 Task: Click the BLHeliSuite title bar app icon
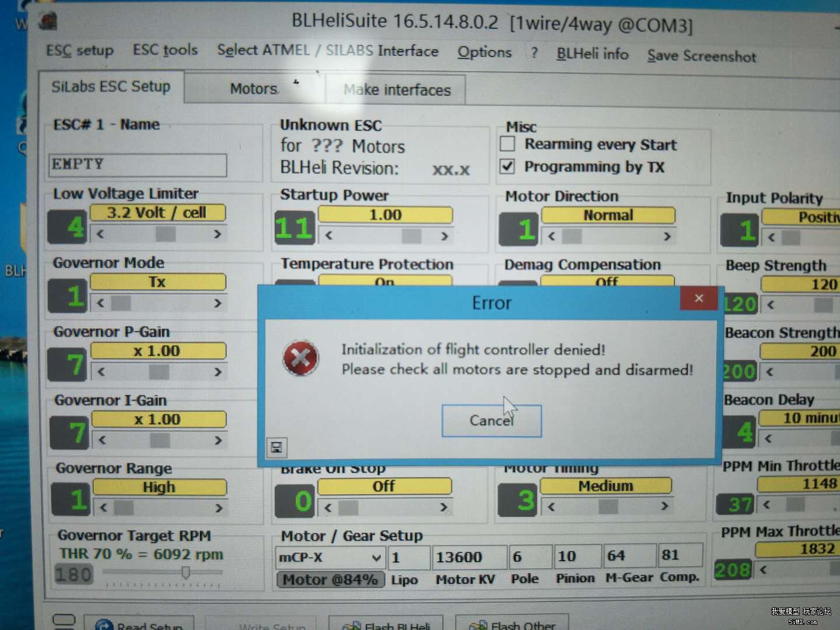click(48, 21)
